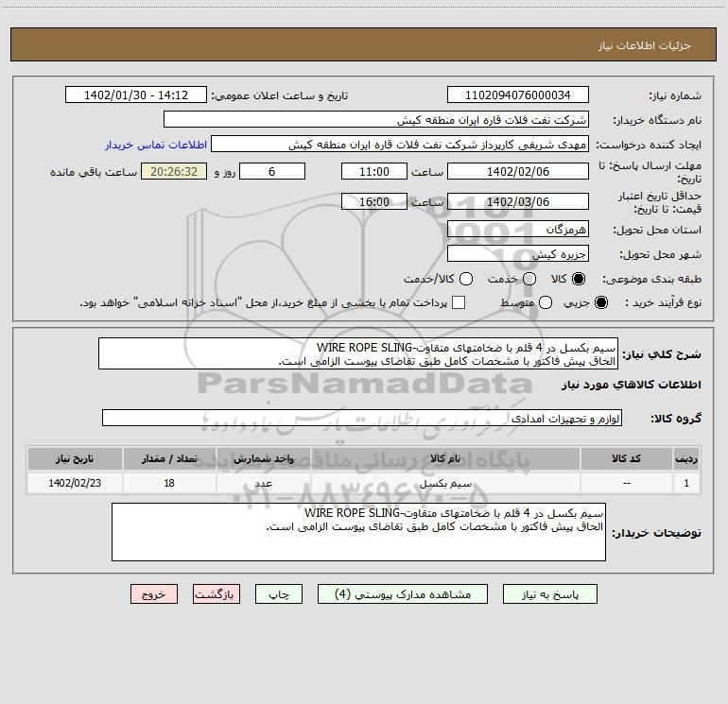Click the نام دستگاه خریدار field

[x=376, y=120]
